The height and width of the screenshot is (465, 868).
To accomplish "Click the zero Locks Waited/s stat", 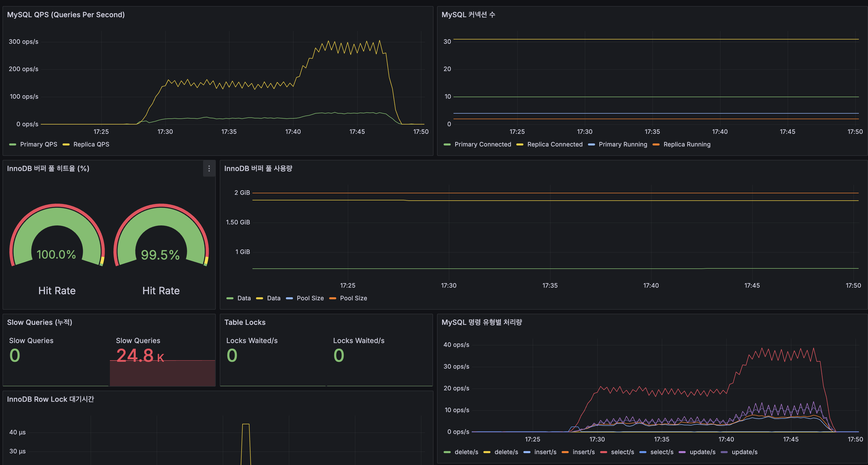I will click(232, 355).
